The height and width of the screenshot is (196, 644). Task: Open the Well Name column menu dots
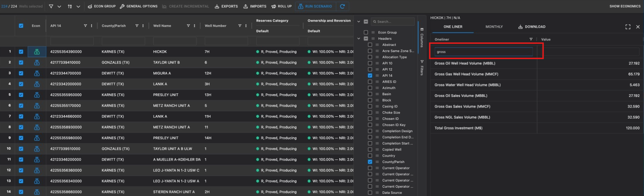click(194, 26)
